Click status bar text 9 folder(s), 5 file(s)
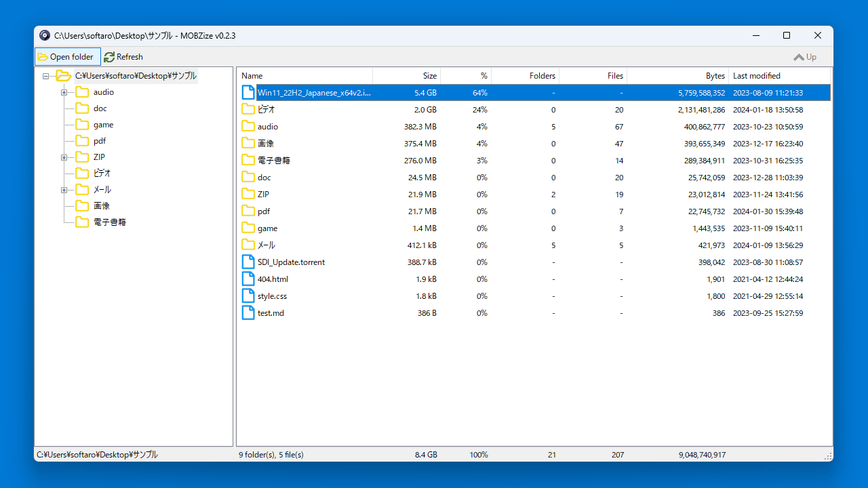The width and height of the screenshot is (868, 488). [271, 455]
